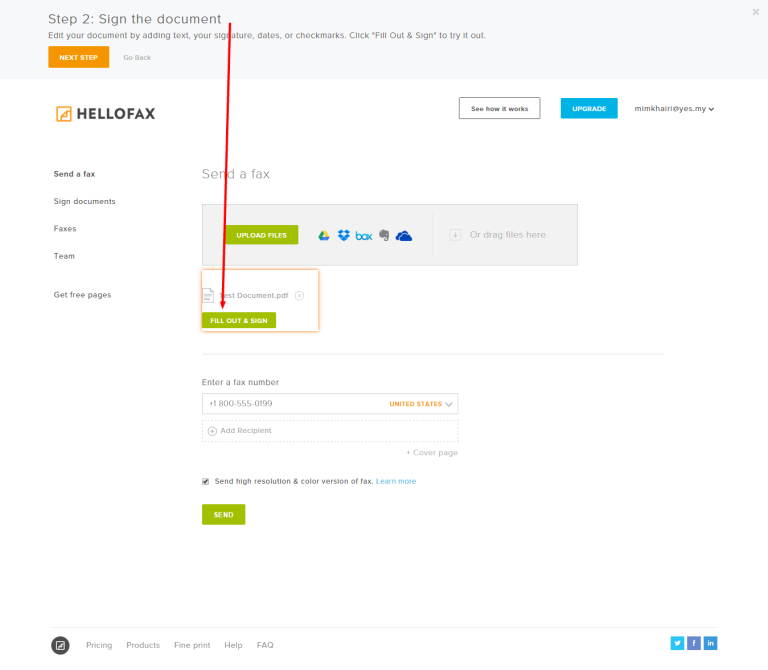Click the UPLOAD FILES button
Image resolution: width=768 pixels, height=670 pixels.
tap(262, 235)
